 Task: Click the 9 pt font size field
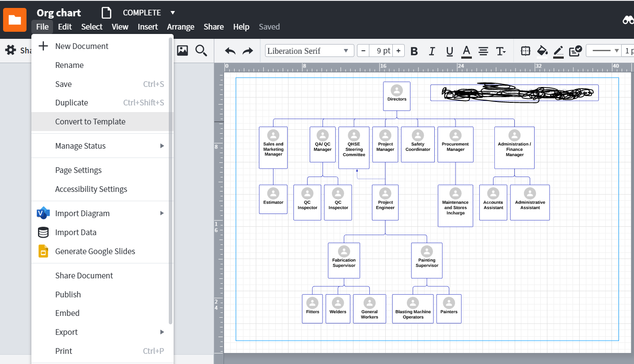click(381, 51)
